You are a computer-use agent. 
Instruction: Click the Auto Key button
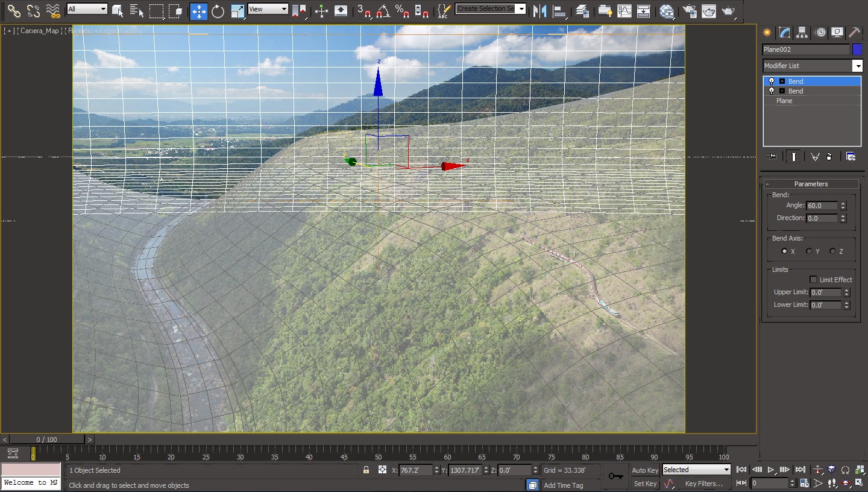[x=644, y=470]
